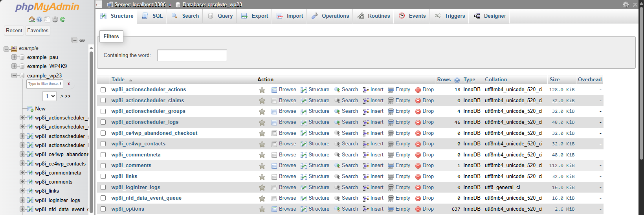Viewport: 644px width, 215px height.
Task: Click example_pau database icon in tree
Action: tap(22, 57)
